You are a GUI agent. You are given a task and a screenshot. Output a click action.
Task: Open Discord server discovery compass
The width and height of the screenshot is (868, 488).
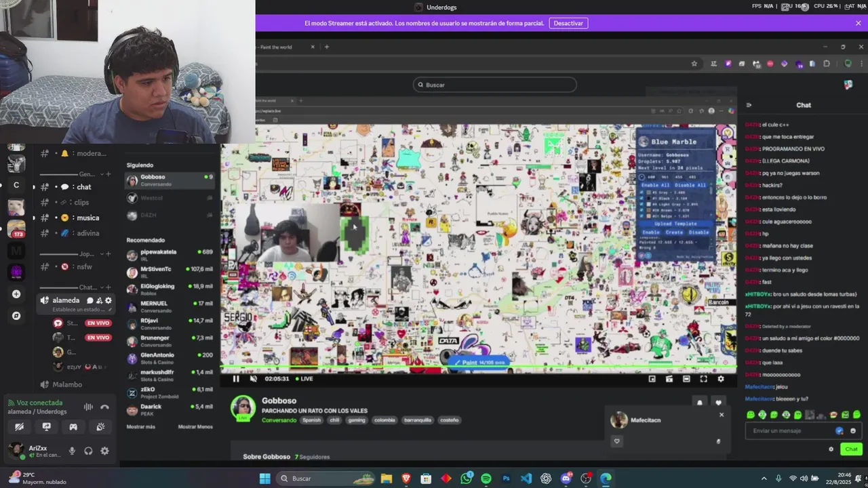click(16, 316)
